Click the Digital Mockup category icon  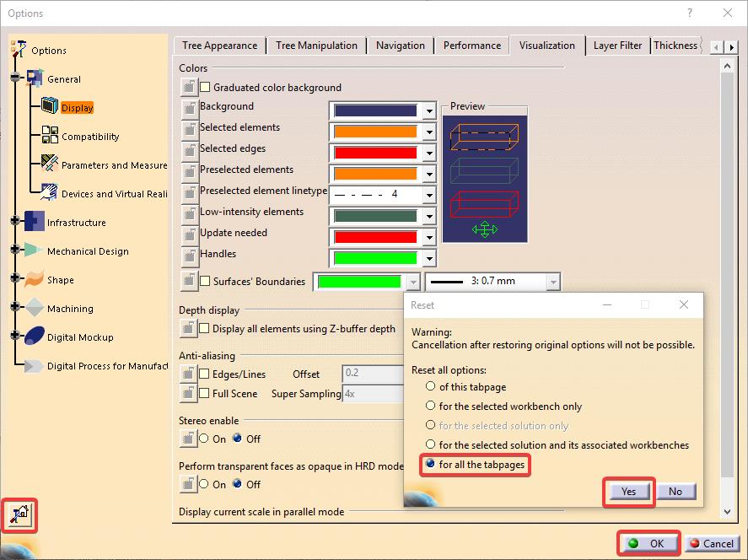35,336
